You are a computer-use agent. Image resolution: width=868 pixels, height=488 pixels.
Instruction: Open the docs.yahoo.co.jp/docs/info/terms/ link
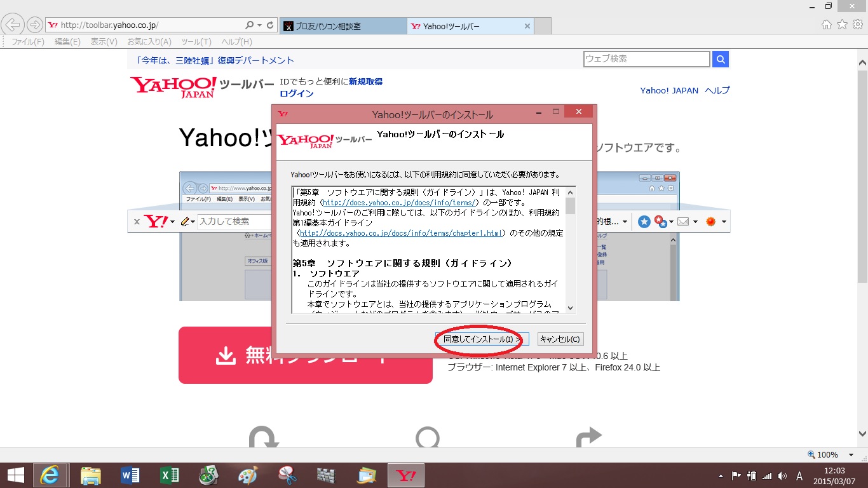pos(400,202)
